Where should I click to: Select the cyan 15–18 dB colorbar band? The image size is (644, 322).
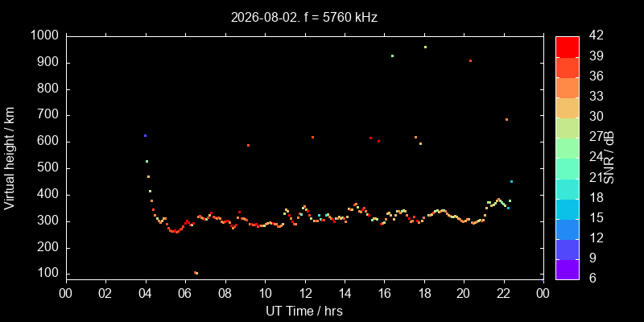(x=568, y=208)
